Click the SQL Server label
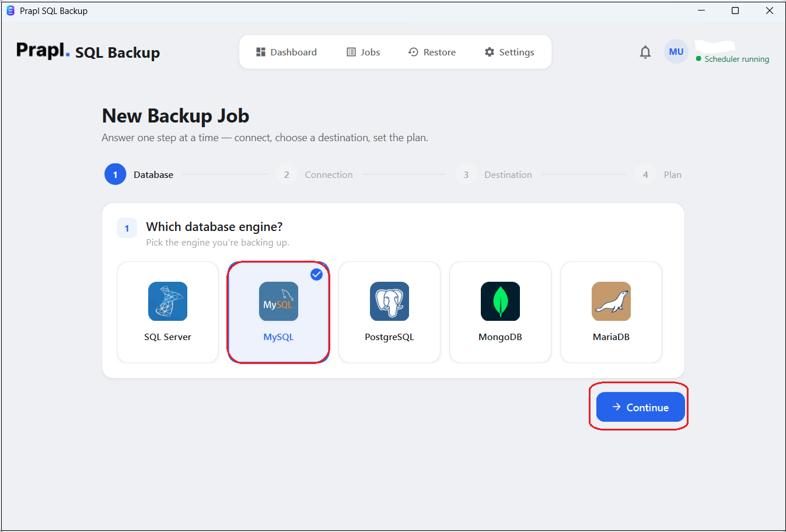Image resolution: width=786 pixels, height=532 pixels. 167,337
